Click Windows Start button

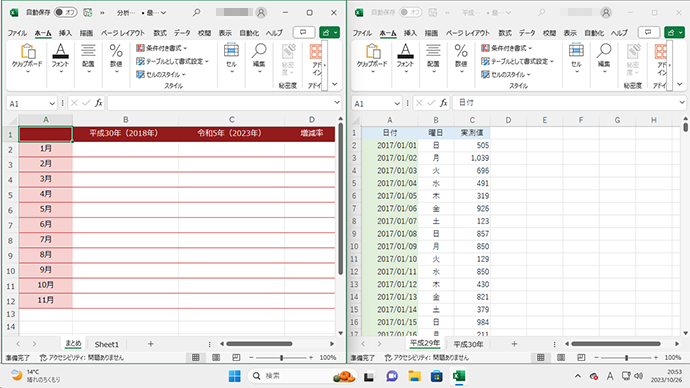[235, 376]
